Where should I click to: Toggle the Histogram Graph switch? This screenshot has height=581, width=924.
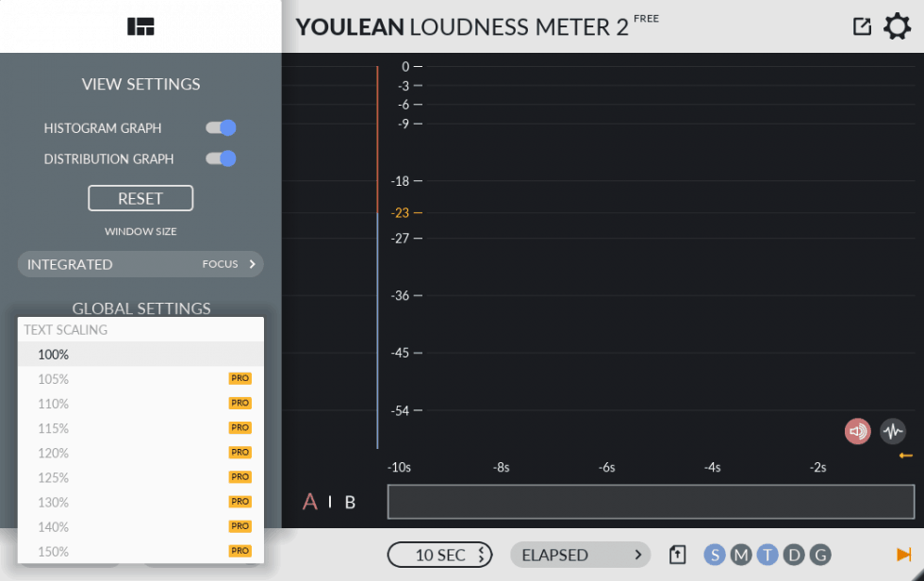220,127
